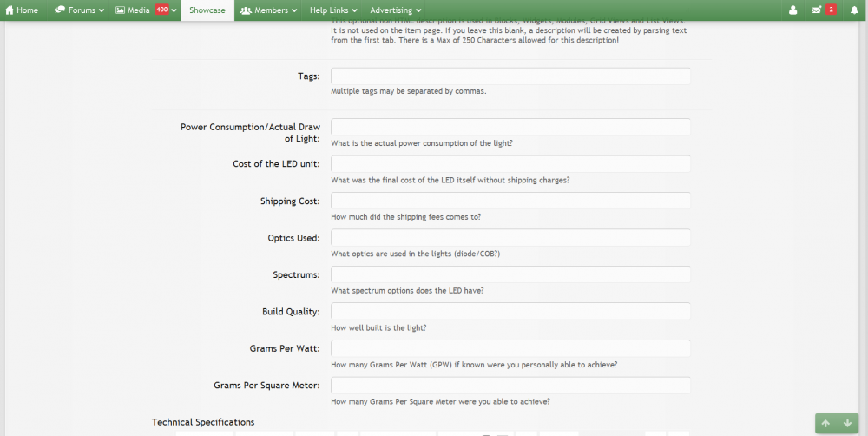868x436 pixels.
Task: Click the scroll up arrow button
Action: [825, 423]
